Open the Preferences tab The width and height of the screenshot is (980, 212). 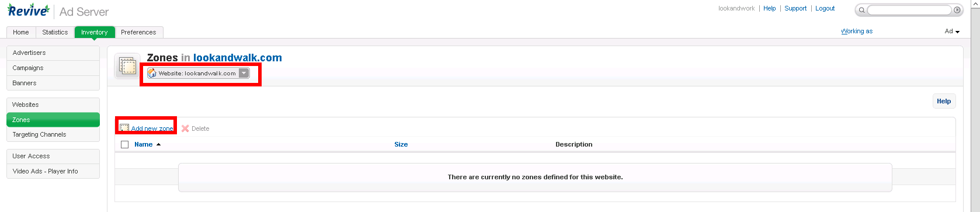138,32
